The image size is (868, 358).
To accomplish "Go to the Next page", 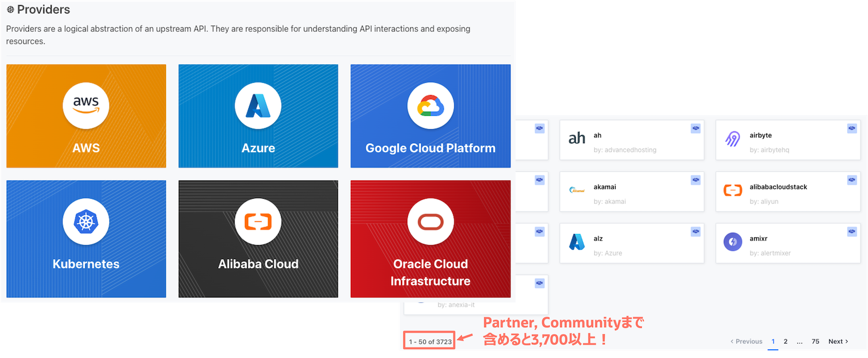I will coord(838,341).
